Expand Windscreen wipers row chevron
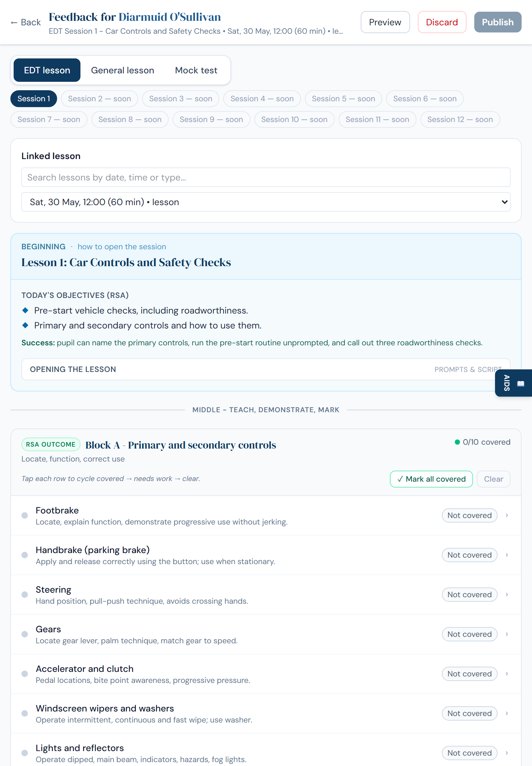The image size is (532, 766). pyautogui.click(x=507, y=714)
